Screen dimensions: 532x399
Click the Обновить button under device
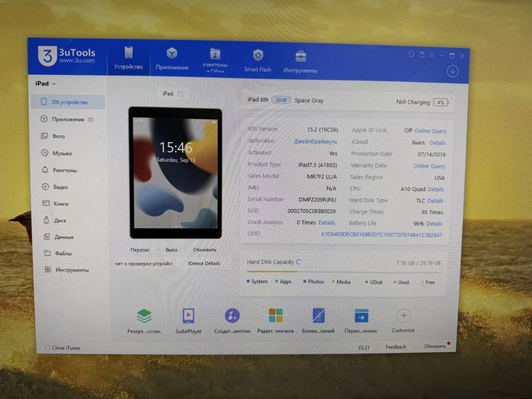[x=205, y=250]
